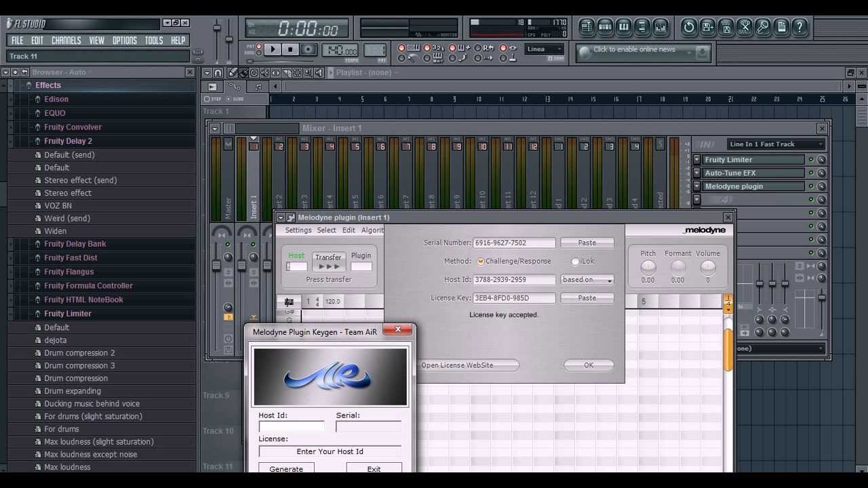The height and width of the screenshot is (488, 868).
Task: Open Fruity Limiter slot menu arrow
Action: click(x=696, y=160)
